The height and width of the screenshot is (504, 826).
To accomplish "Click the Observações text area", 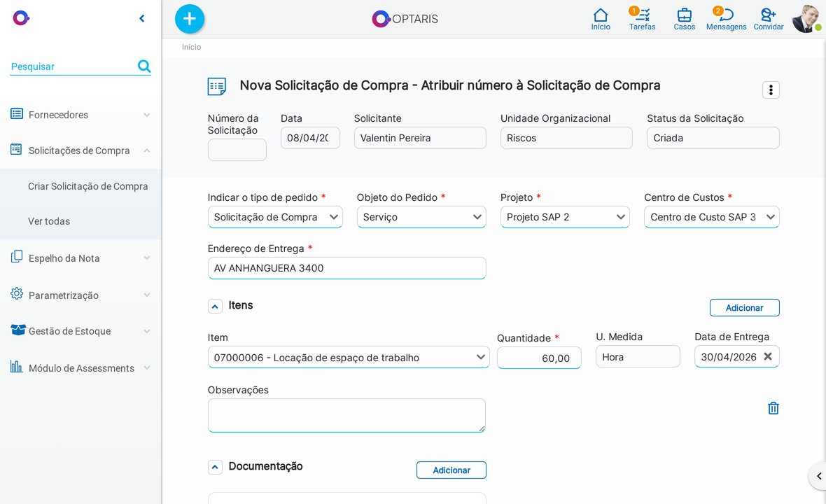I will (x=346, y=416).
